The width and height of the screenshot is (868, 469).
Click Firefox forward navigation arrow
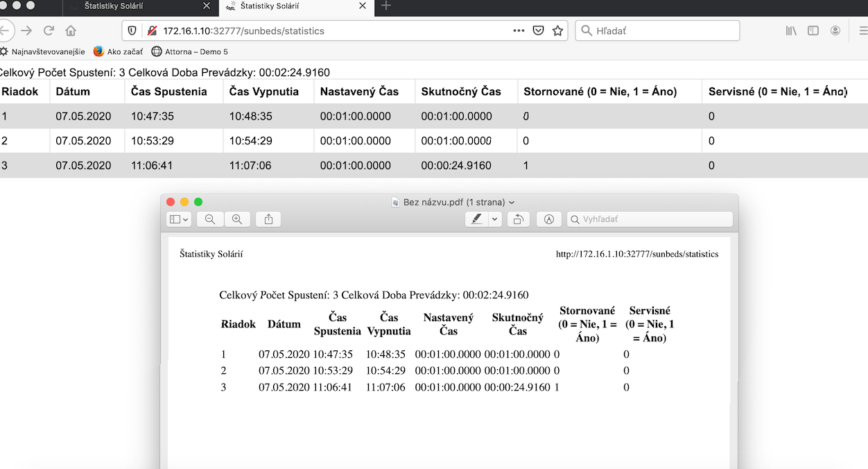pos(26,31)
